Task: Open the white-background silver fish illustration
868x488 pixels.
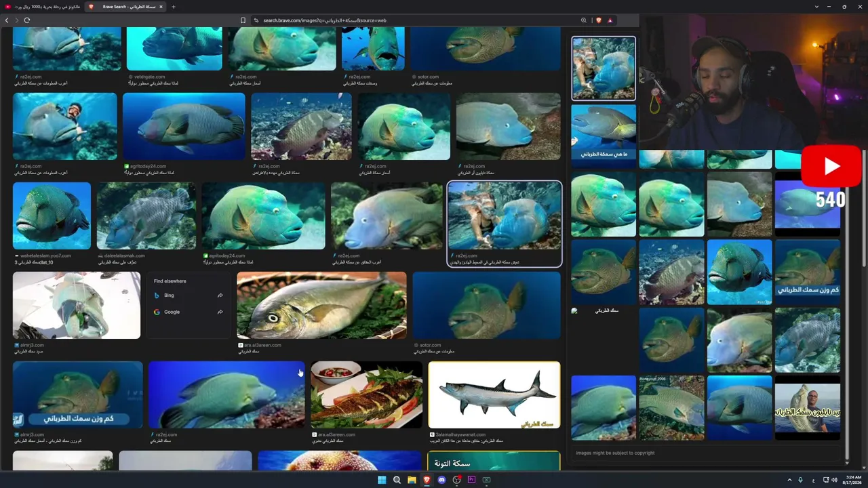Action: coord(494,394)
